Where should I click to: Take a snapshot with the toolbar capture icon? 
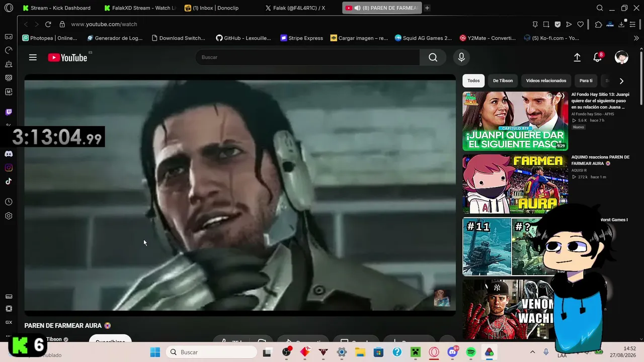[x=546, y=24]
